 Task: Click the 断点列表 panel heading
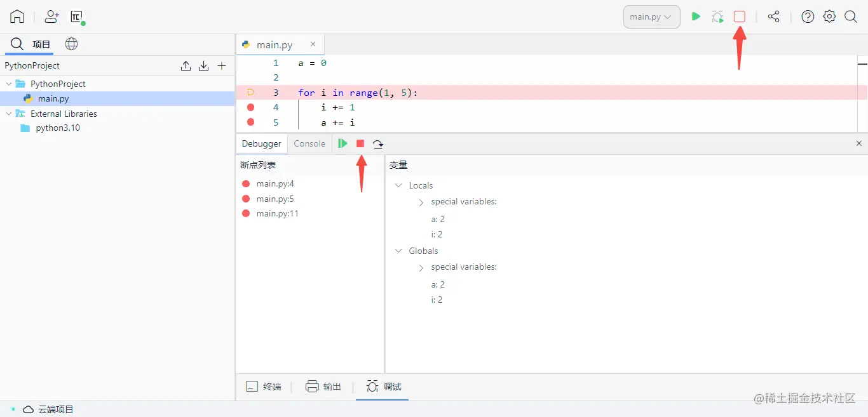258,165
